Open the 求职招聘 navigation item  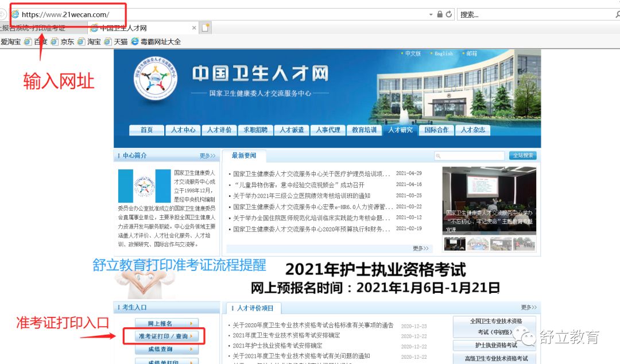pos(256,130)
